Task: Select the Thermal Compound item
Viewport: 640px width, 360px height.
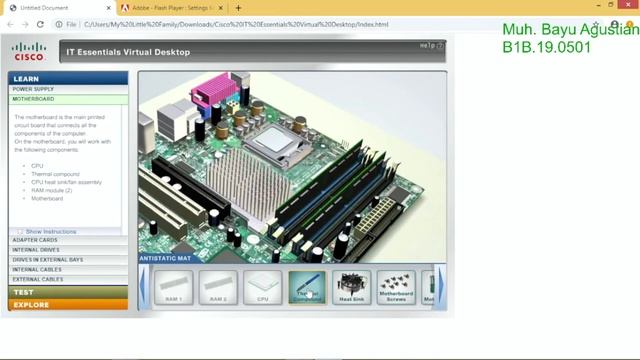Action: [x=307, y=287]
